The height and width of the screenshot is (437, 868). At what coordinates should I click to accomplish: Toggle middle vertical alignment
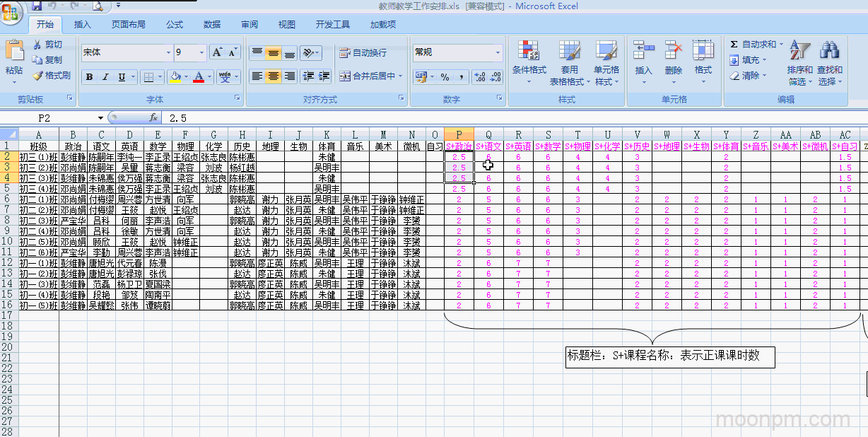[x=274, y=53]
